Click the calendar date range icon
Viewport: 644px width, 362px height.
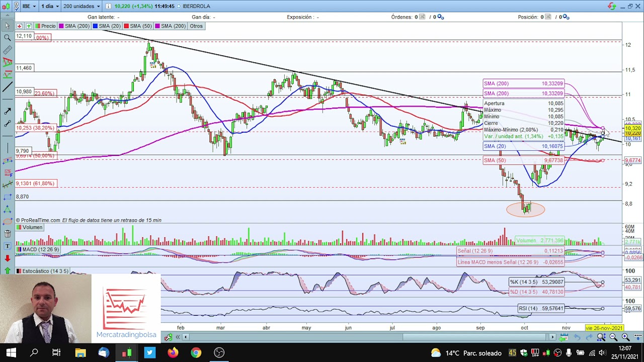click(565, 337)
